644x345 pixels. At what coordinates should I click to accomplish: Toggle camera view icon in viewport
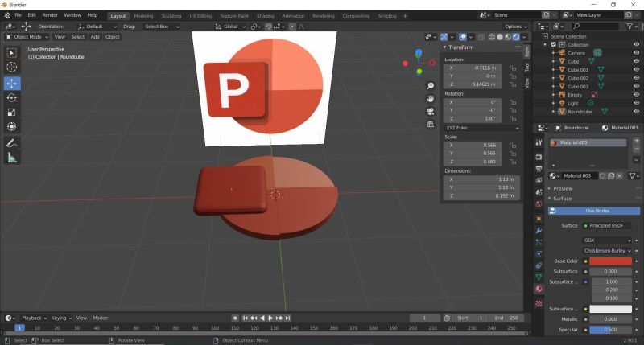pyautogui.click(x=430, y=112)
